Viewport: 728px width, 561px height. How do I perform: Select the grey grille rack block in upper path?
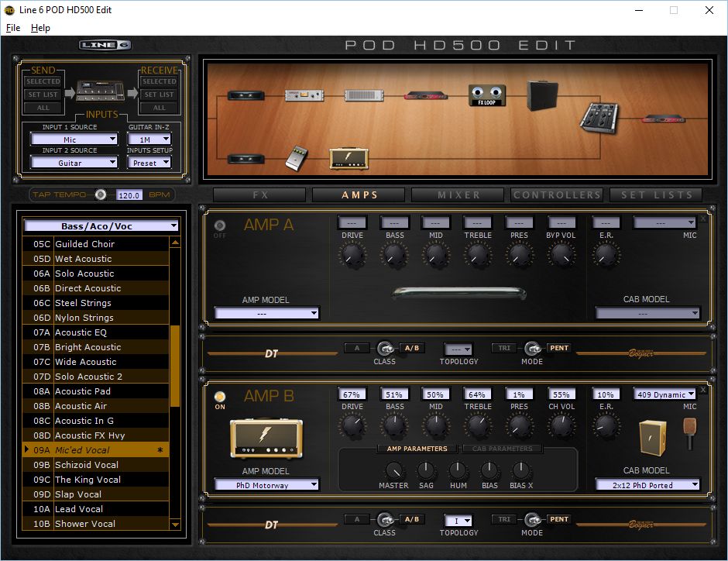363,95
